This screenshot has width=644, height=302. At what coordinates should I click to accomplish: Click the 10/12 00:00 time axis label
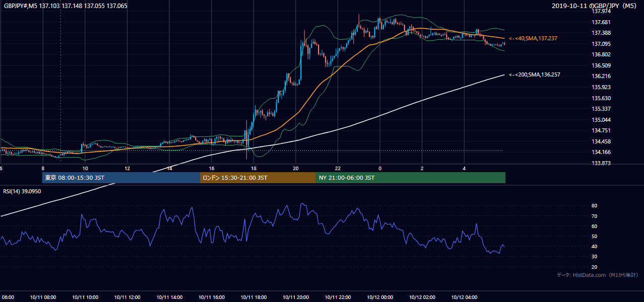pos(380,297)
